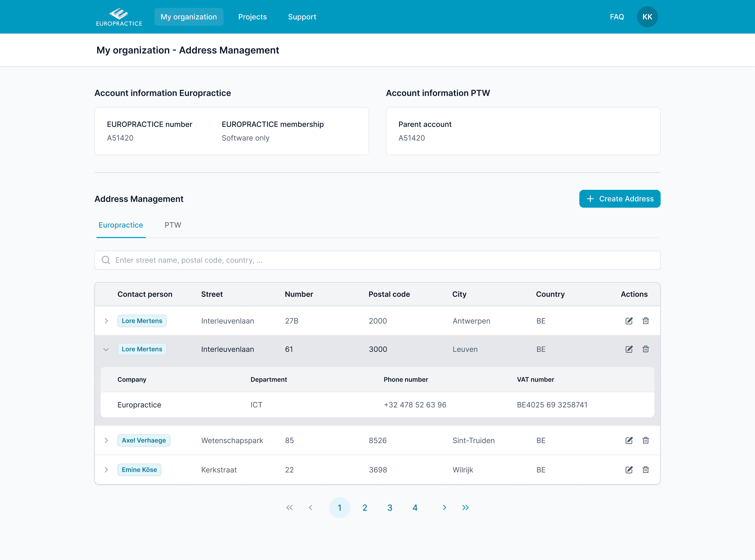Click the ICT department cell
The image size is (755, 560).
(x=256, y=405)
